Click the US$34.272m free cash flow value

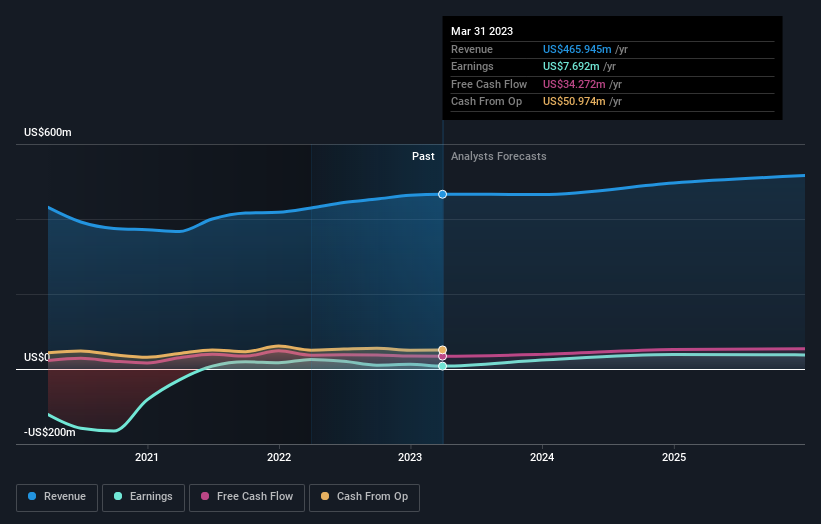[574, 84]
